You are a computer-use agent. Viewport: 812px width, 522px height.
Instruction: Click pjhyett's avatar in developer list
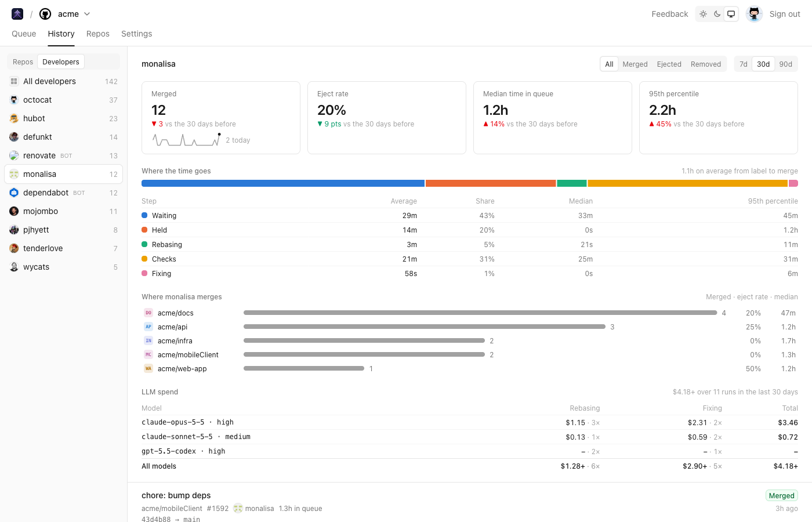[14, 230]
